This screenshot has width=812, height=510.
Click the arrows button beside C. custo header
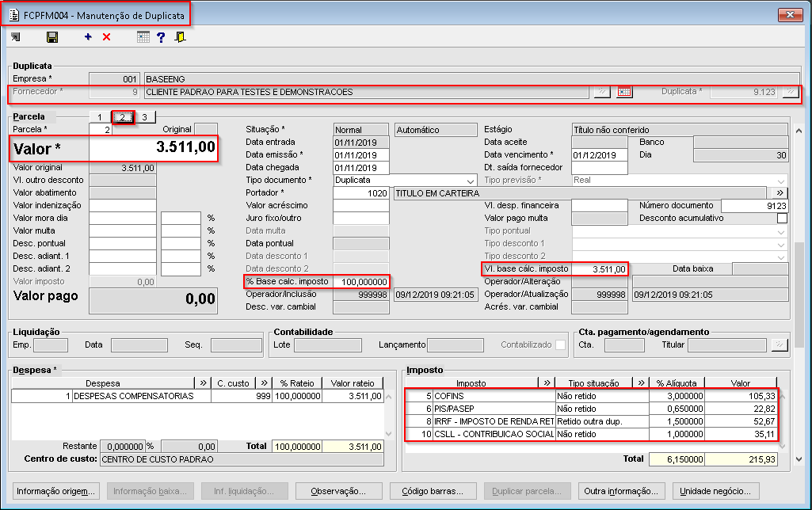tap(264, 383)
